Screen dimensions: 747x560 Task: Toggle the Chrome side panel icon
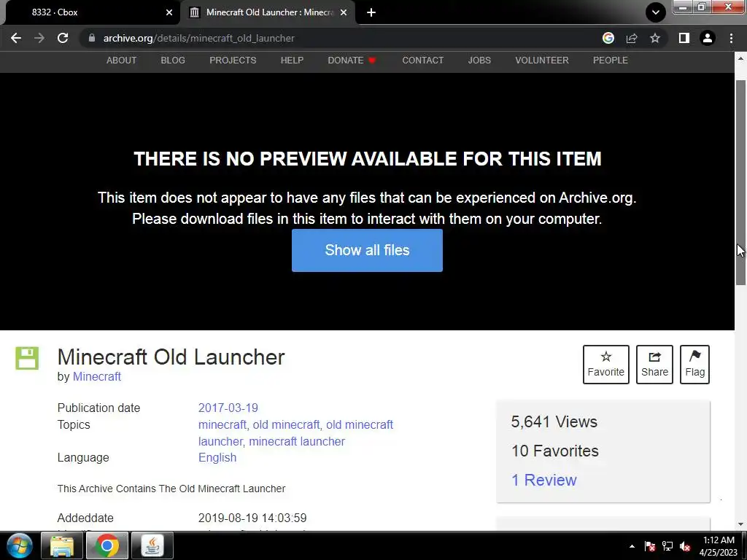tap(684, 38)
